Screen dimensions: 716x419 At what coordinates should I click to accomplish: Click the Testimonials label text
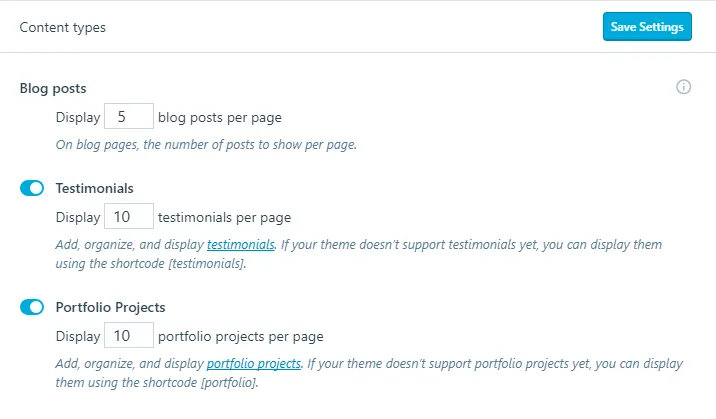pos(95,188)
